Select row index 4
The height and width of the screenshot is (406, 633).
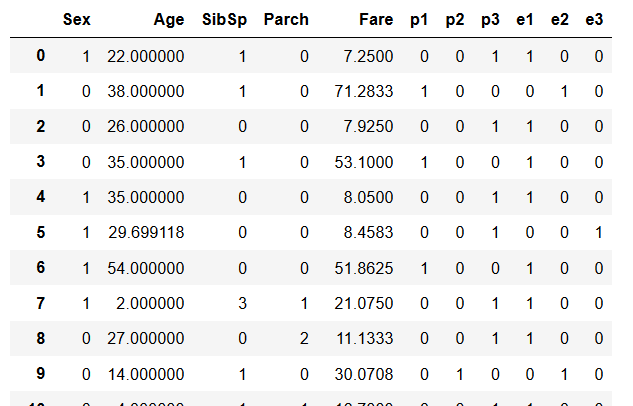point(40,197)
